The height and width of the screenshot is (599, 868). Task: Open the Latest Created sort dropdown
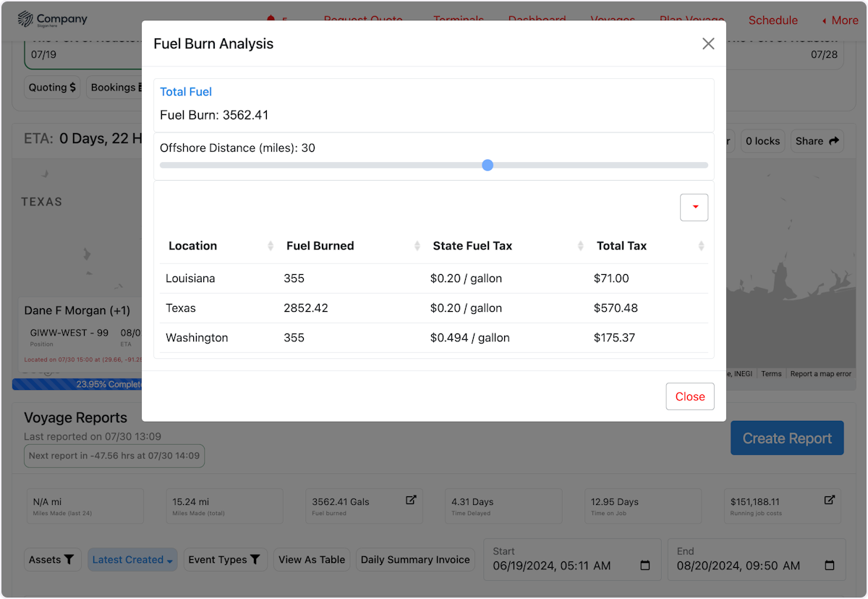(x=132, y=559)
